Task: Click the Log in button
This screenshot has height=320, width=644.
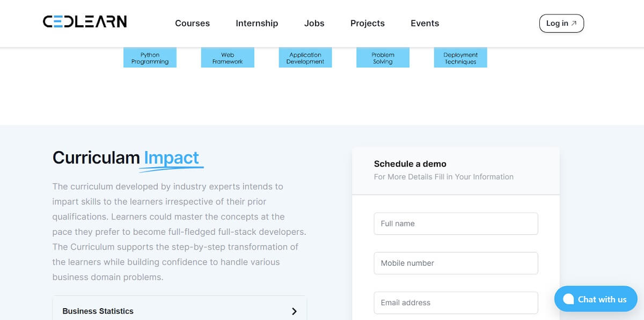Action: tap(561, 23)
